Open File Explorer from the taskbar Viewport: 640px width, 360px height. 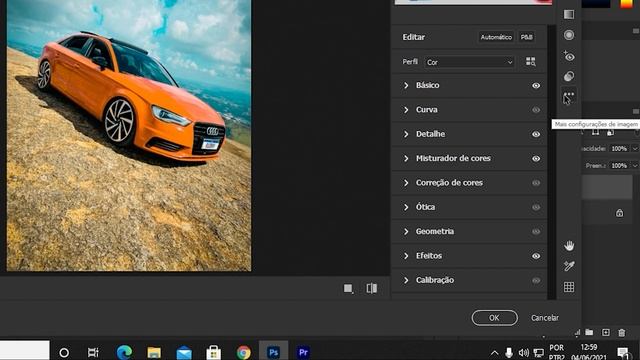coord(154,352)
